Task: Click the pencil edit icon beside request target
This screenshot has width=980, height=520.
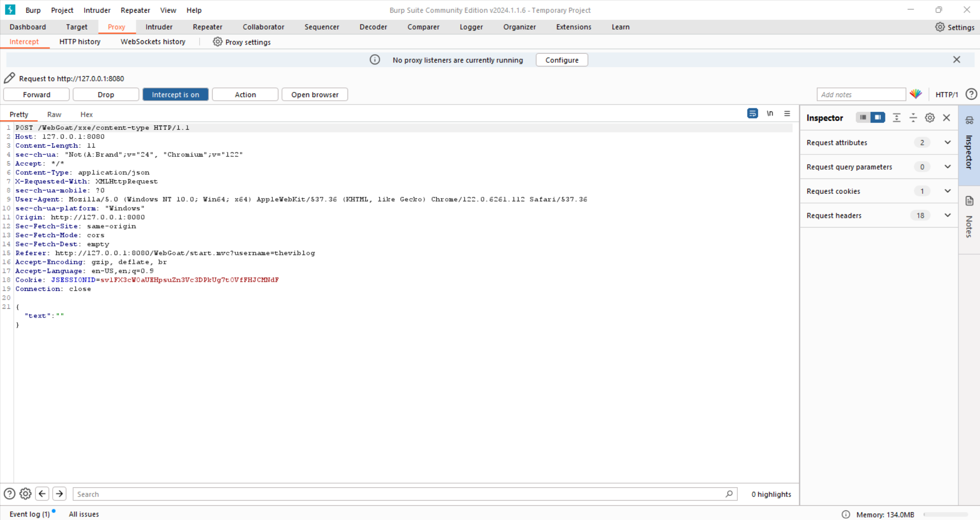Action: [9, 78]
